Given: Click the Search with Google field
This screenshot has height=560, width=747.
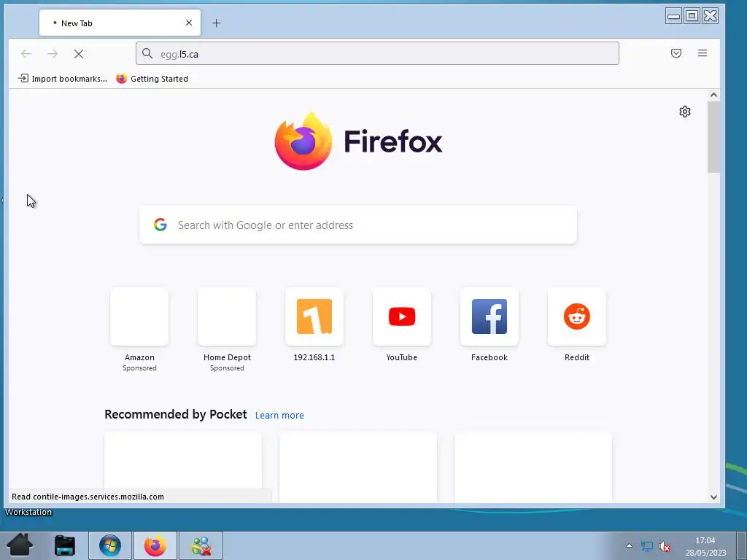Looking at the screenshot, I should (357, 225).
